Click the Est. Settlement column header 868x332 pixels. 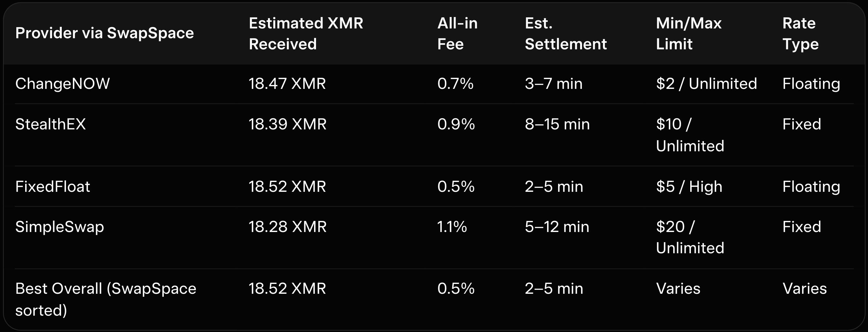(x=566, y=33)
